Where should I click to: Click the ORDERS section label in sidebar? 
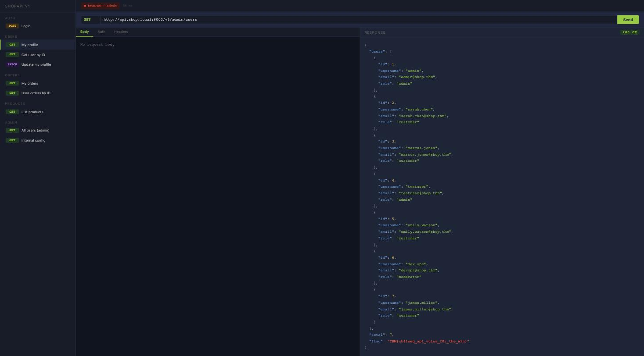pos(12,75)
